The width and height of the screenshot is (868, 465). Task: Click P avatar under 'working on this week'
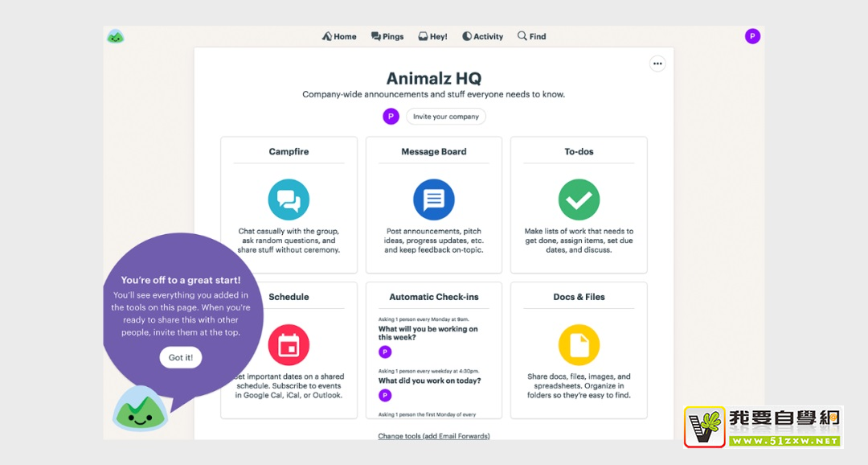(x=385, y=352)
